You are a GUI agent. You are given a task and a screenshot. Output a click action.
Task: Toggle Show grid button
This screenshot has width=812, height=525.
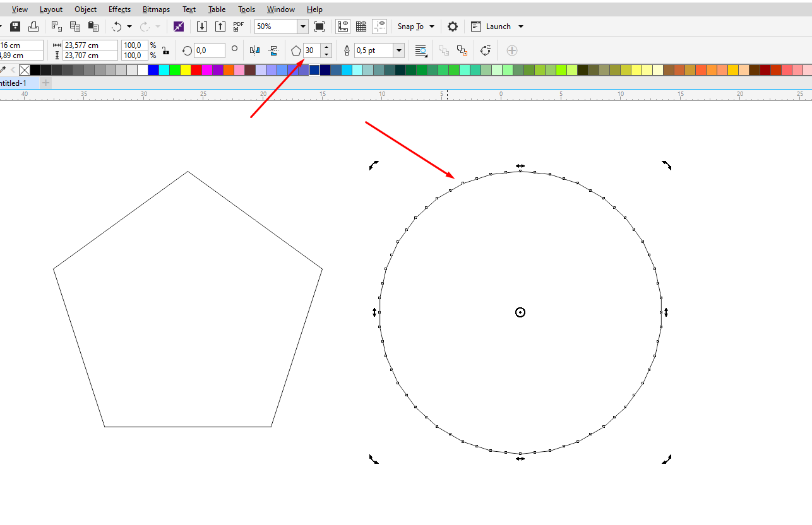click(361, 27)
